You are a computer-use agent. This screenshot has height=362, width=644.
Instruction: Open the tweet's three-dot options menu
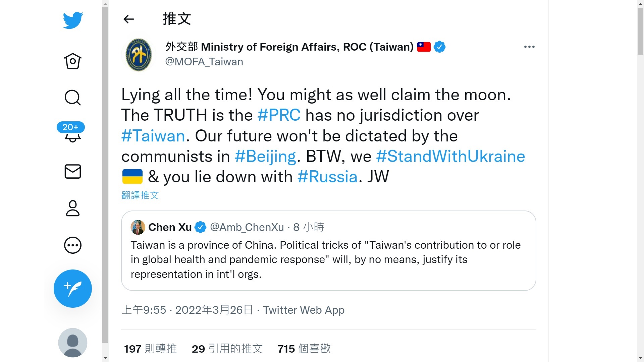pyautogui.click(x=529, y=47)
